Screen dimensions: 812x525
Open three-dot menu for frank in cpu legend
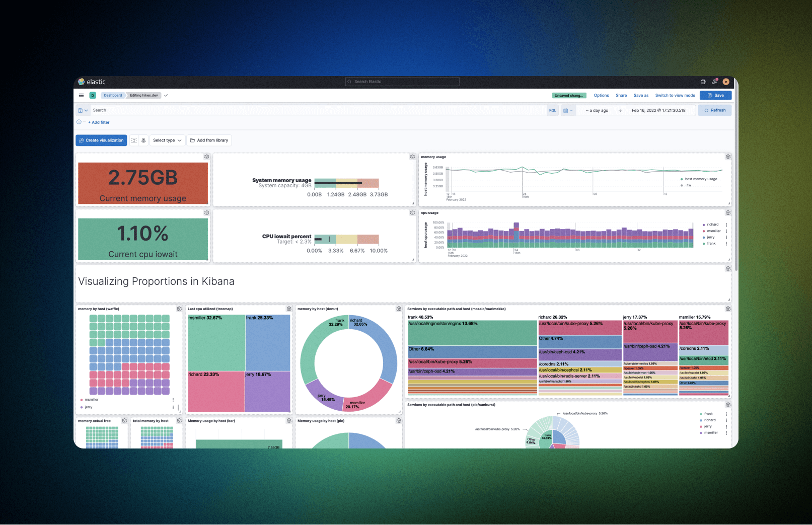coord(726,244)
